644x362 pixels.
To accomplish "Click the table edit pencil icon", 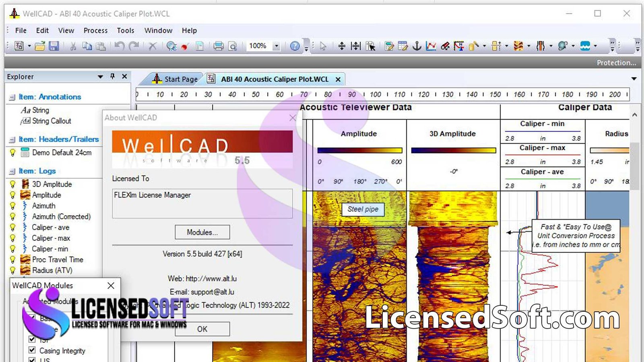I will point(403,46).
